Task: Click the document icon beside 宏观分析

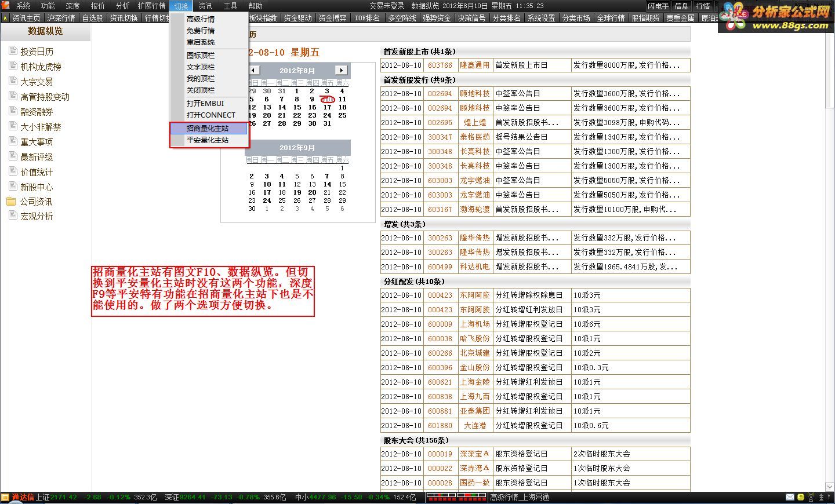Action: click(x=13, y=216)
